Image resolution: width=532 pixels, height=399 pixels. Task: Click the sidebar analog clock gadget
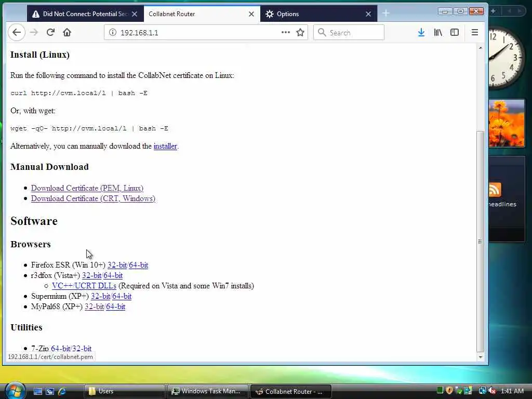point(507,58)
